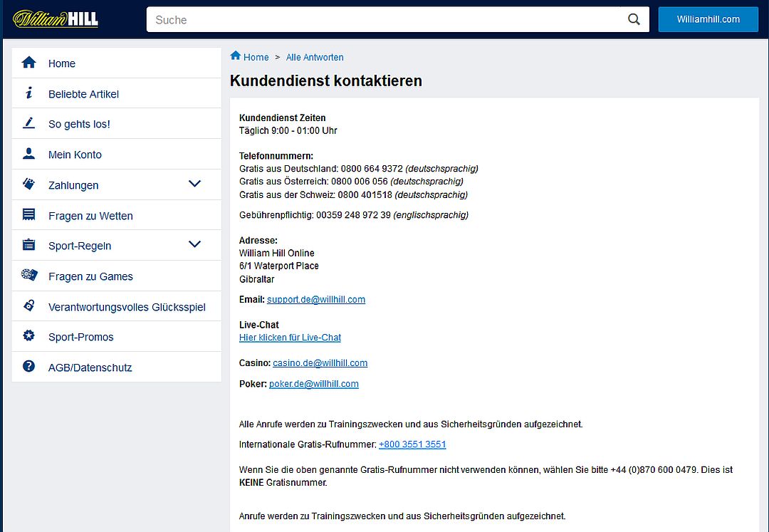Open Fragen zu Games menu item
769x532 pixels.
pyautogui.click(x=117, y=276)
